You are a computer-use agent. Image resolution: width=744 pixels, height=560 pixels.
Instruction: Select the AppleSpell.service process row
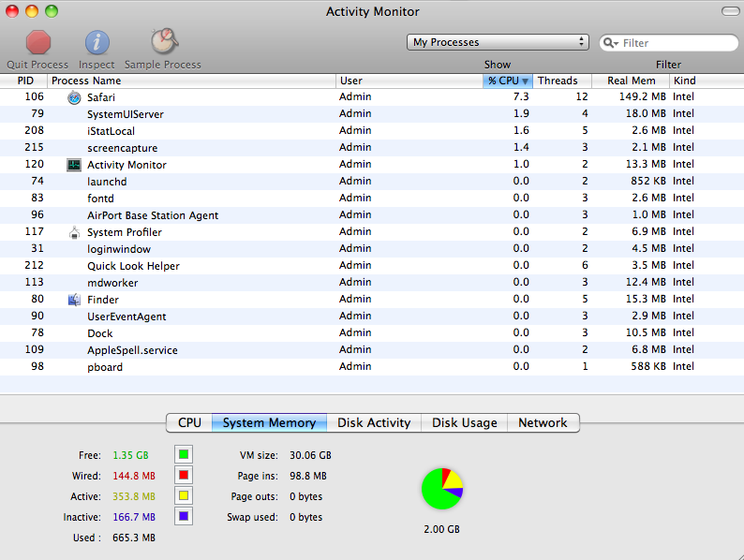(372, 350)
